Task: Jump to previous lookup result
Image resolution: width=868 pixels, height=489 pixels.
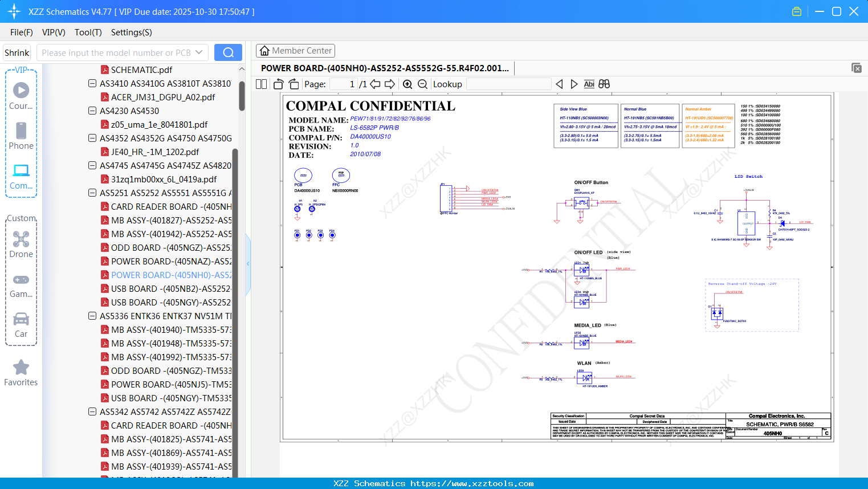Action: [559, 84]
